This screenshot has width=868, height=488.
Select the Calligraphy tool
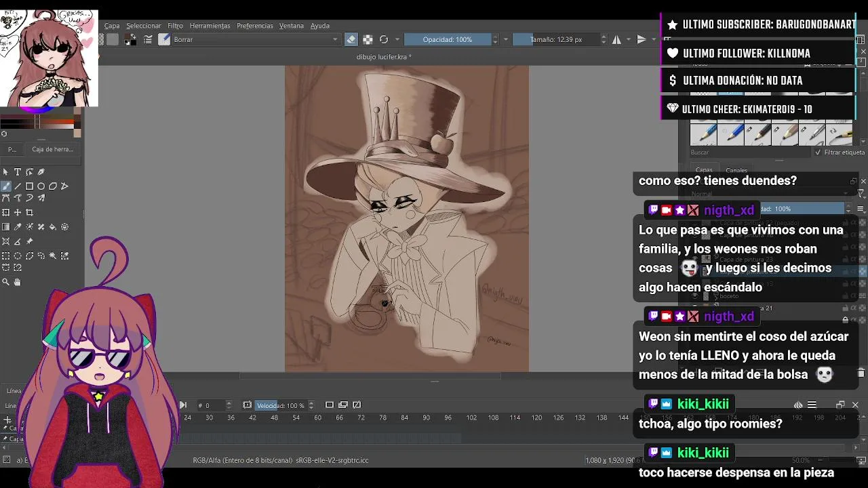pos(41,172)
